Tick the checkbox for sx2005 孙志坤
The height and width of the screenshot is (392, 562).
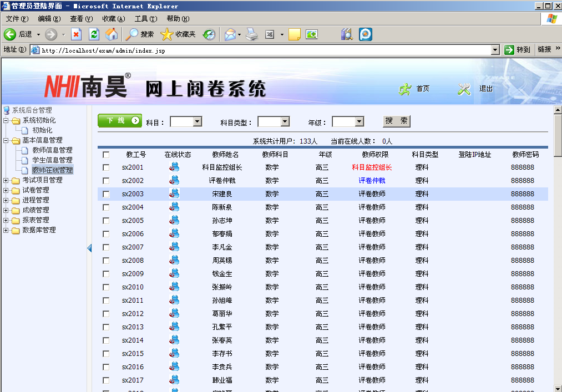[106, 221]
